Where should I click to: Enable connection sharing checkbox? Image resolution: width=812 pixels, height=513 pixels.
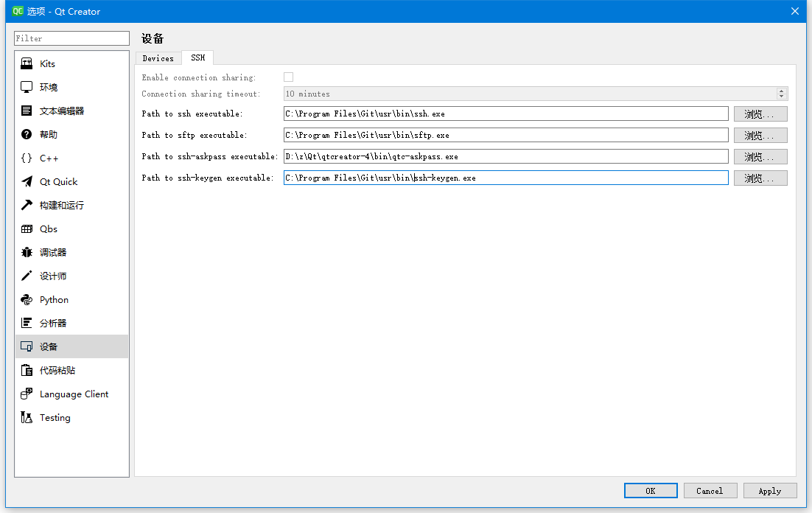point(288,77)
